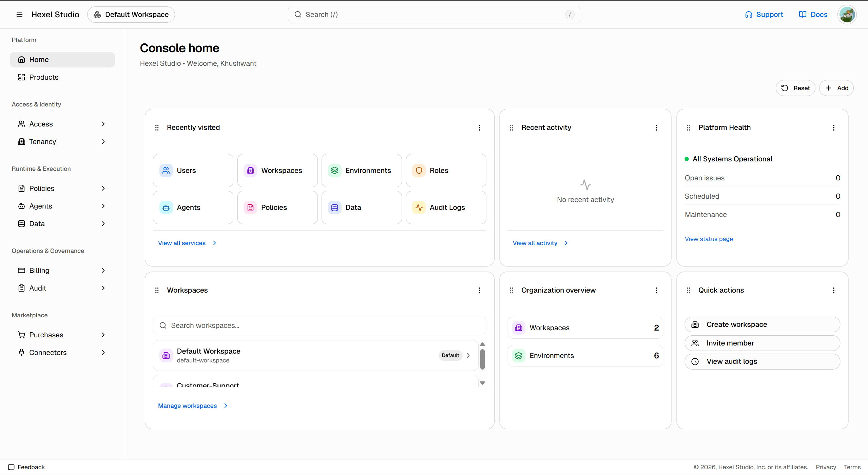Click the Reset button
868x475 pixels.
coord(795,88)
